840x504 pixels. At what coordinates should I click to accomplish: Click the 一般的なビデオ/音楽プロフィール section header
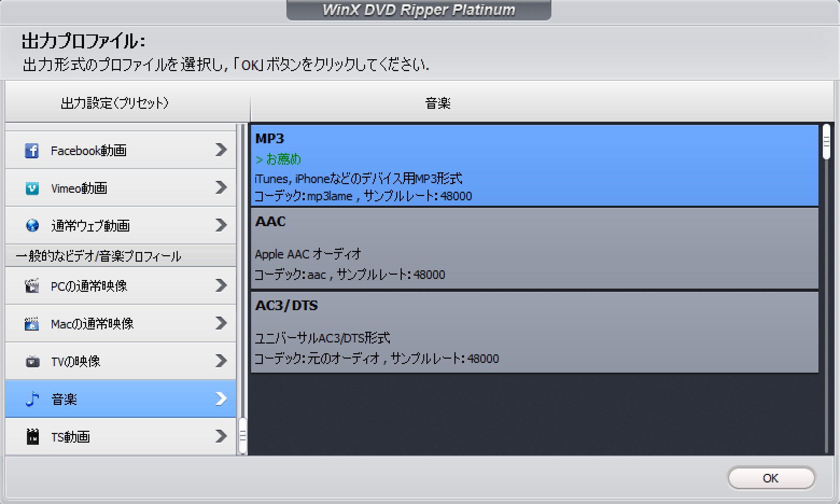pyautogui.click(x=121, y=256)
